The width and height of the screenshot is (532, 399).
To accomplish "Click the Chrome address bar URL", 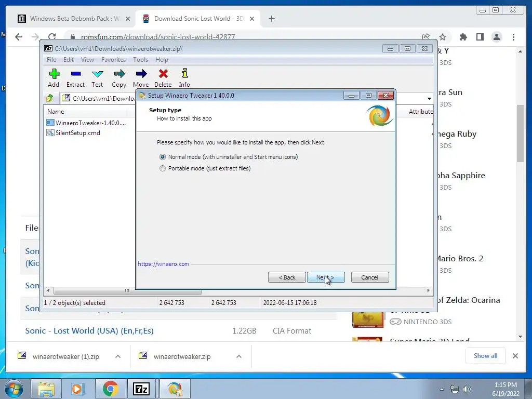I will pos(158,37).
